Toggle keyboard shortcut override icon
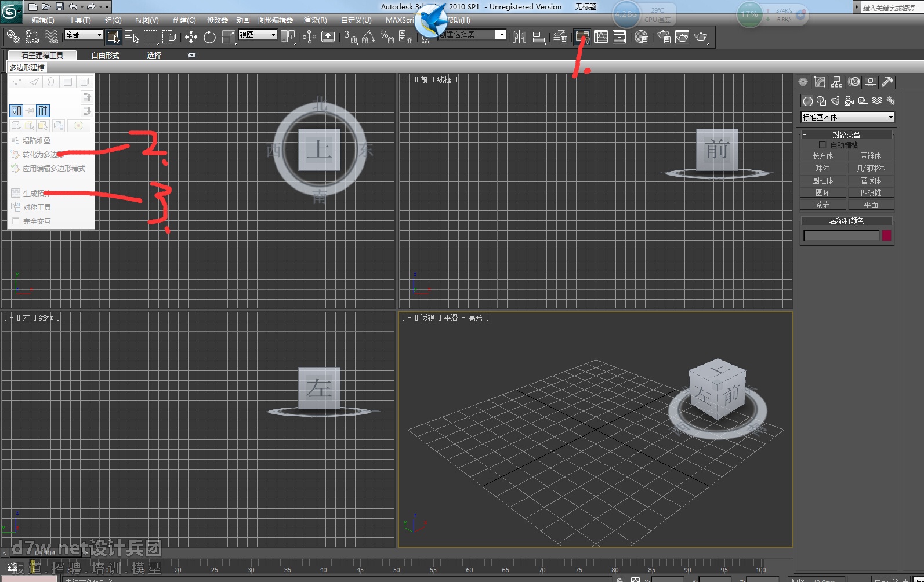Image resolution: width=924 pixels, height=582 pixels. [x=328, y=37]
